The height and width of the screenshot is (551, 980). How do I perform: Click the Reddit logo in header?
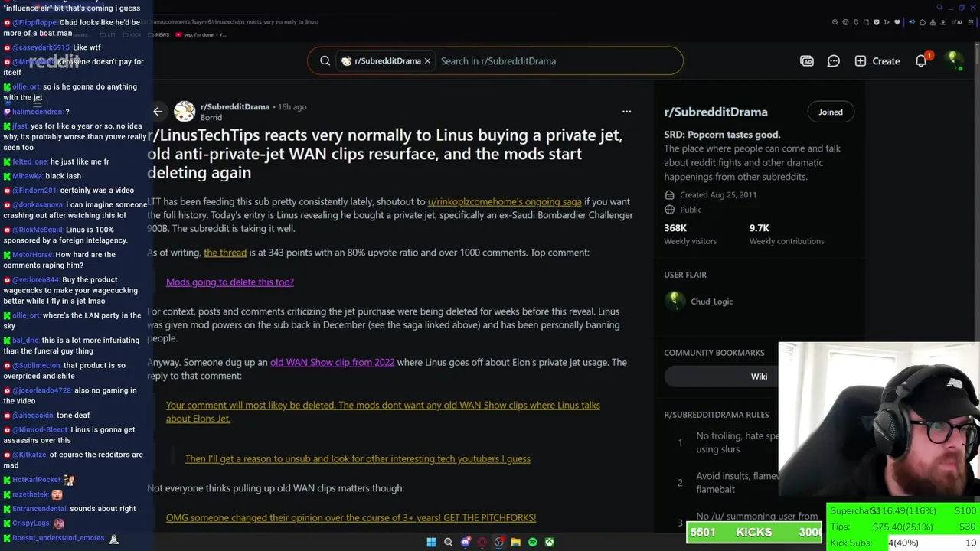54,60
